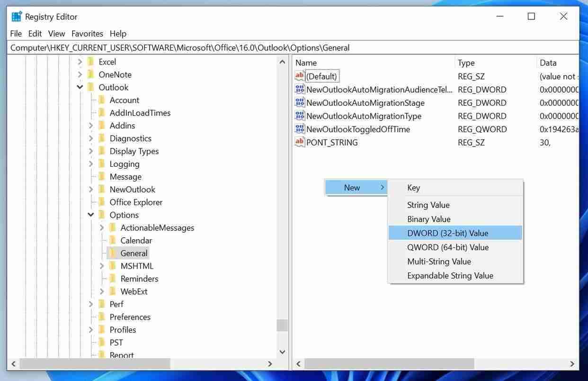The width and height of the screenshot is (588, 381).
Task: Expand the Addins tree node
Action: pos(91,125)
